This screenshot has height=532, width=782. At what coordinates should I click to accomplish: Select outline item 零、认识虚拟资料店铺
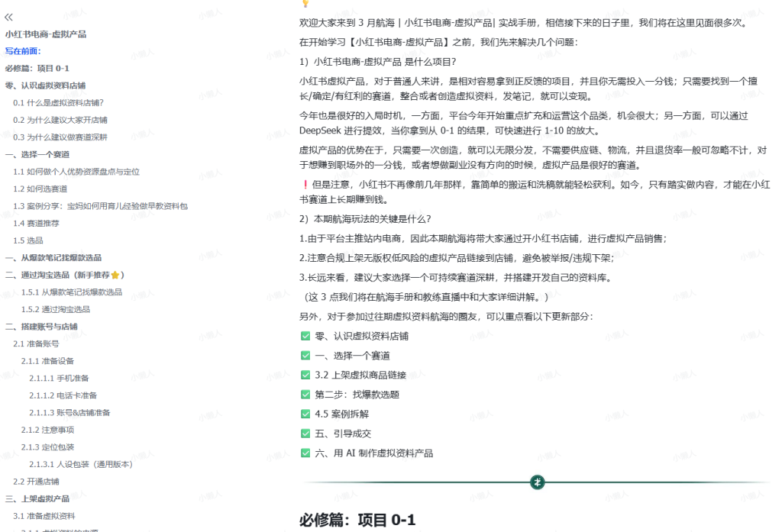coord(45,85)
